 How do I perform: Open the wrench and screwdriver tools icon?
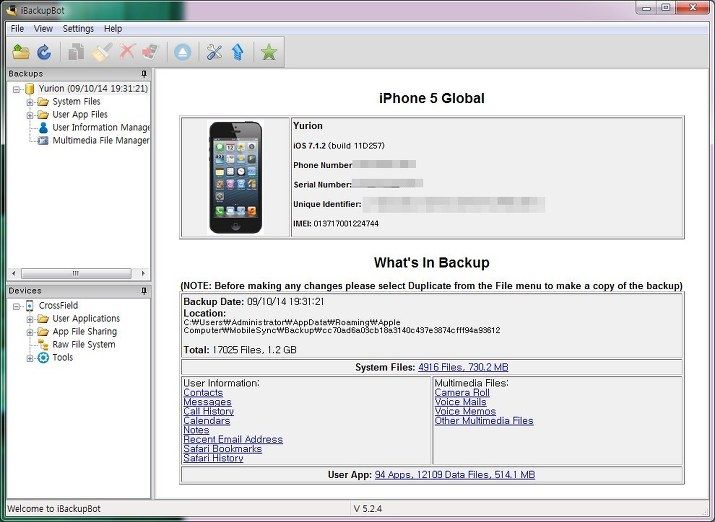[214, 52]
